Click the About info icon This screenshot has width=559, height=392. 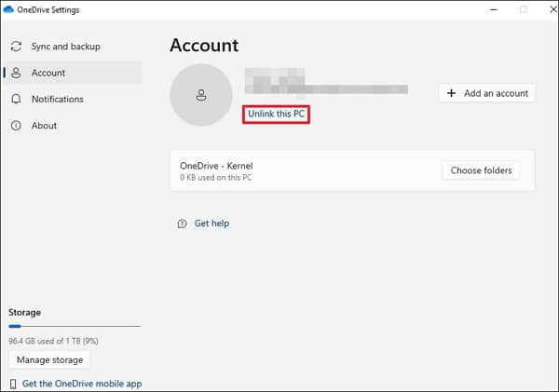point(16,126)
